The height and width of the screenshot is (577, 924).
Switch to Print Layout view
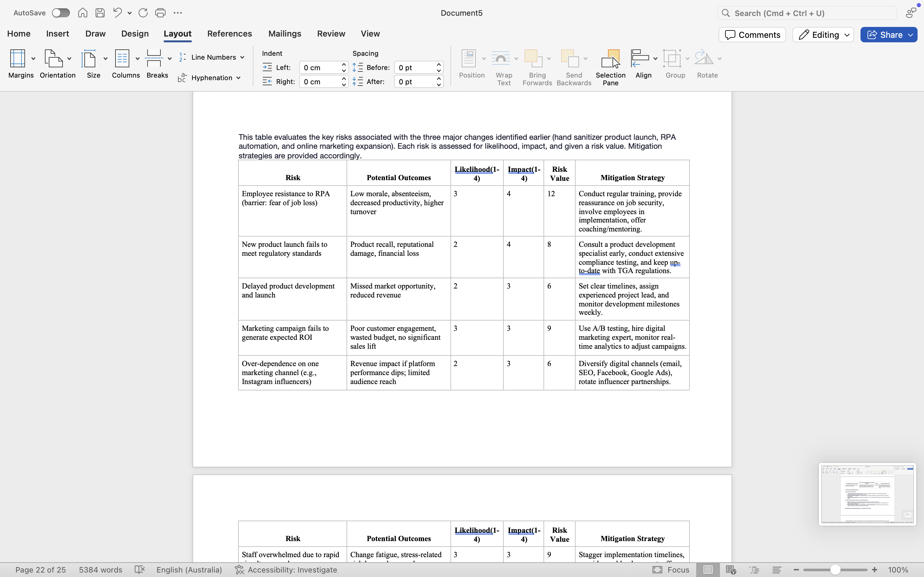click(x=707, y=570)
